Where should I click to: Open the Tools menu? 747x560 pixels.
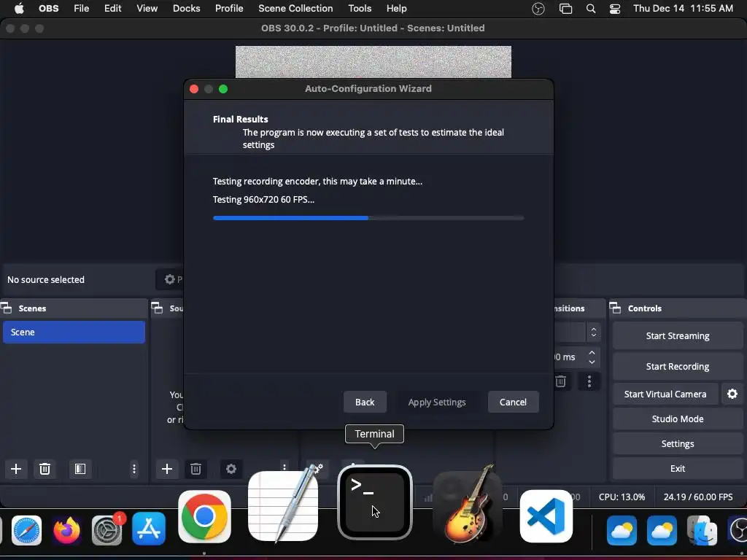[x=360, y=9]
